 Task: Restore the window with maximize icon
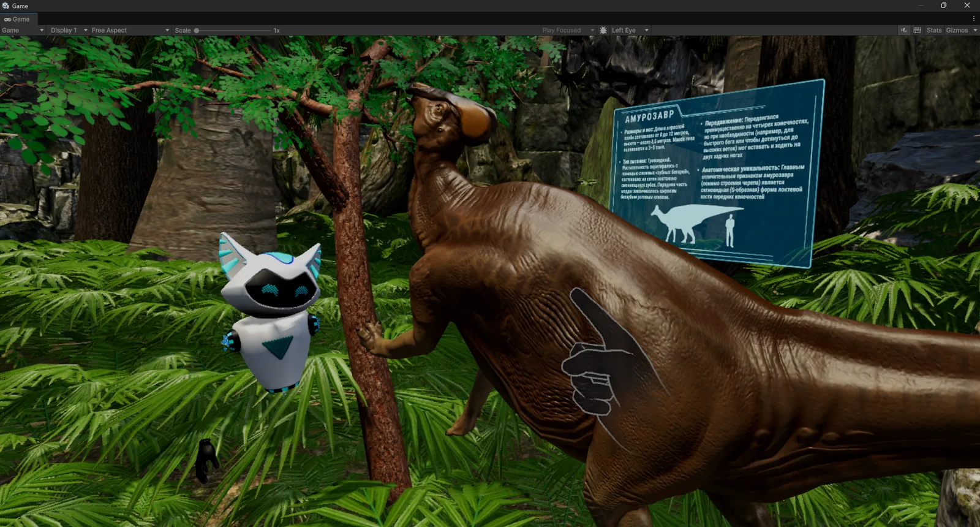pyautogui.click(x=943, y=6)
